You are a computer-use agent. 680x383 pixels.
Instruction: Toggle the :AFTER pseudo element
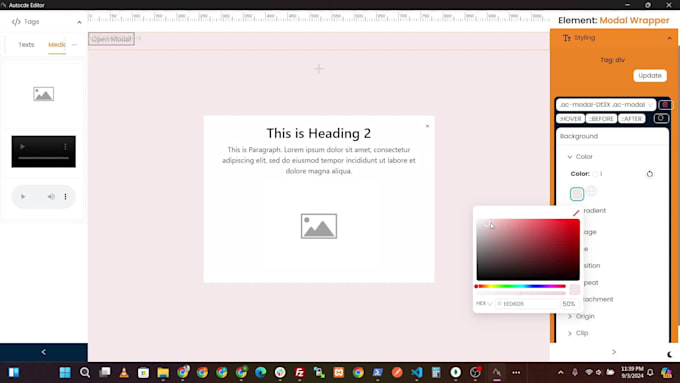pos(632,118)
